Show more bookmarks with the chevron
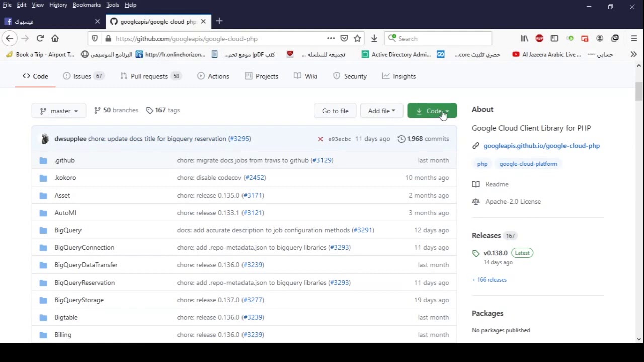This screenshot has height=362, width=644. tap(633, 54)
